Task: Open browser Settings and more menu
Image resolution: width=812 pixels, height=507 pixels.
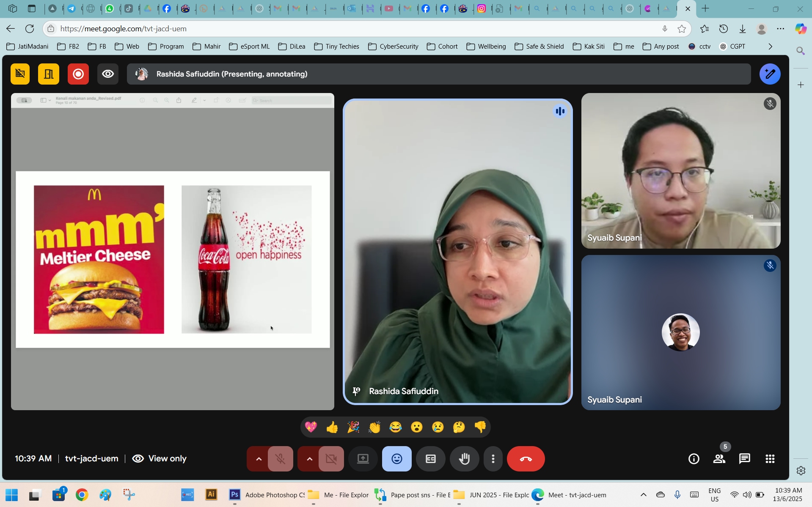Action: (x=780, y=29)
